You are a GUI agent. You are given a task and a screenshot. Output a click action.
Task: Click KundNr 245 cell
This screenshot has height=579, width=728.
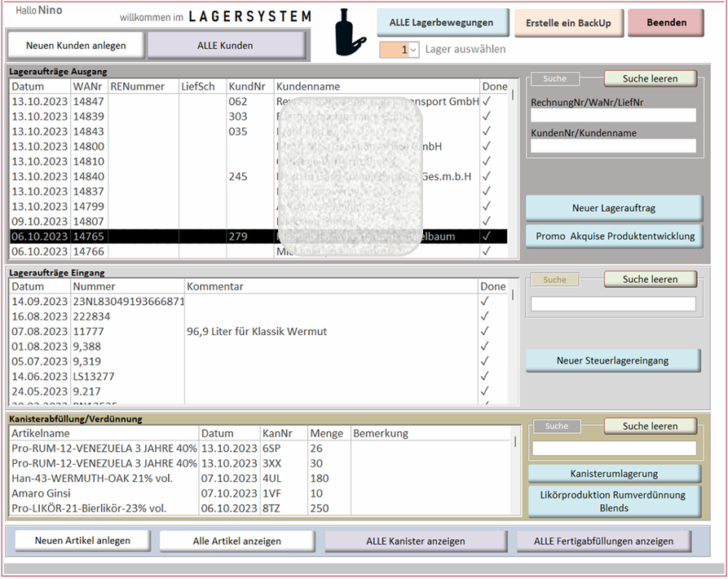238,176
